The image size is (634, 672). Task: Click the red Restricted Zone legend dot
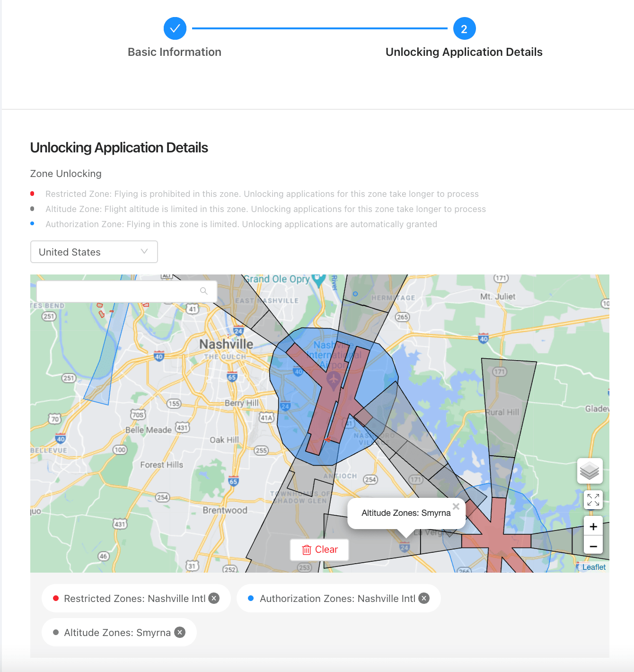coord(32,193)
